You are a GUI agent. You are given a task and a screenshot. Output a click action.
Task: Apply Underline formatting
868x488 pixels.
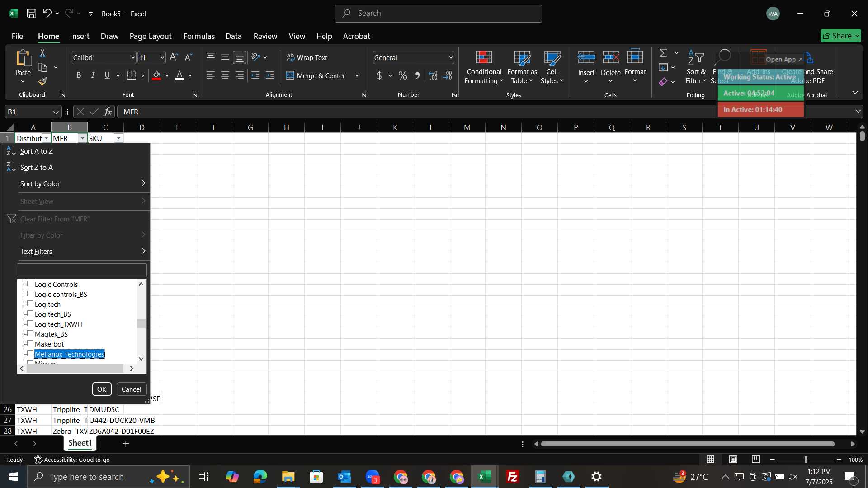click(107, 75)
